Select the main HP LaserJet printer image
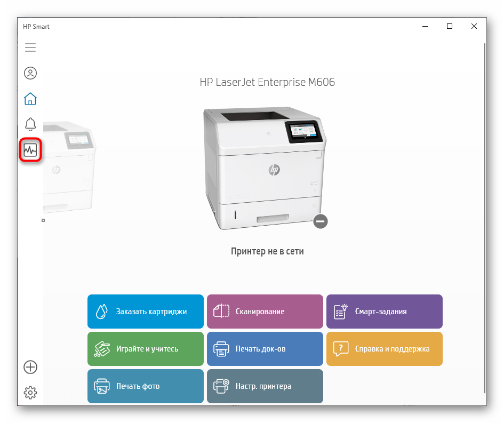504x423 pixels. [265, 168]
